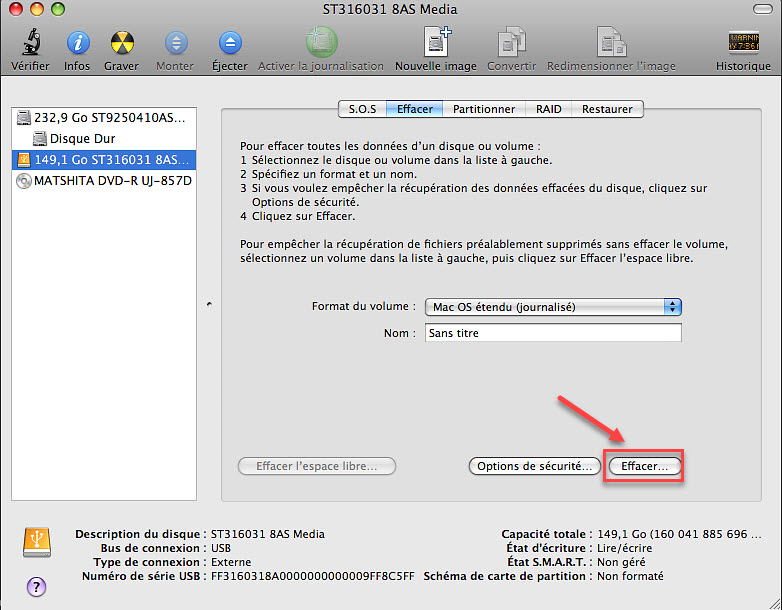Switch to the S.O.S tab
The image size is (782, 610).
pos(362,109)
